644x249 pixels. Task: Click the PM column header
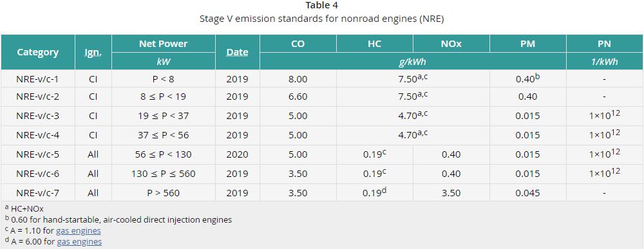528,44
